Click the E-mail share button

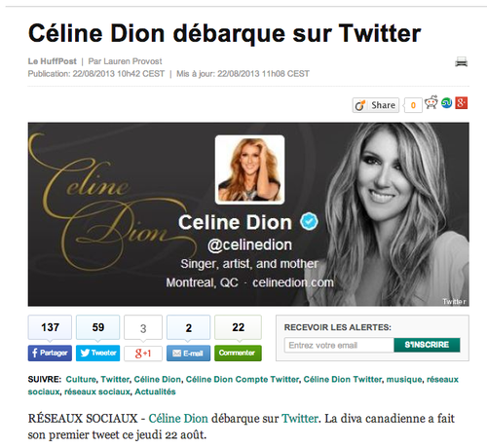[x=188, y=353]
